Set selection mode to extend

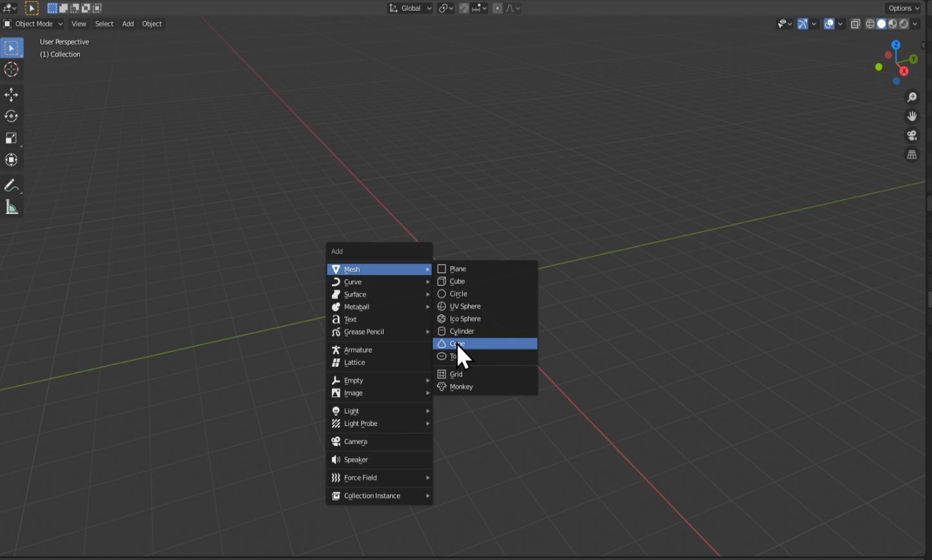tap(63, 8)
